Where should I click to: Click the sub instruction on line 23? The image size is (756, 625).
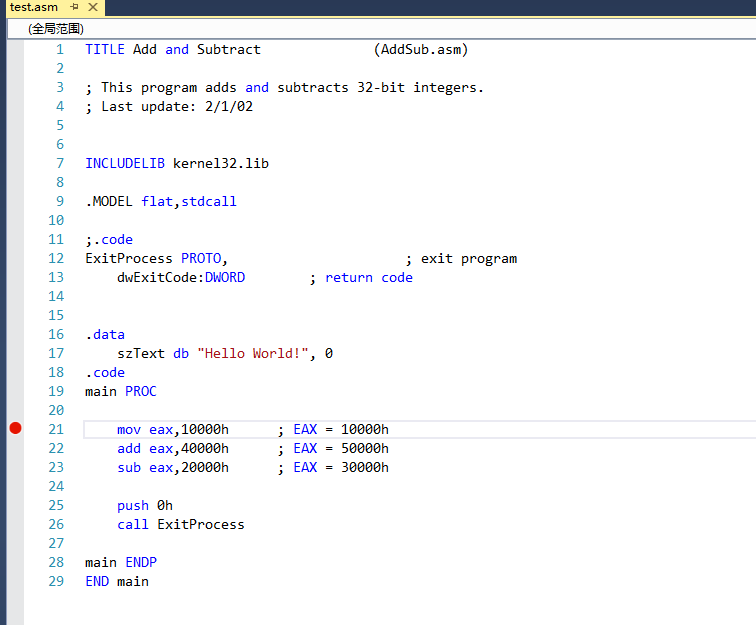click(x=173, y=467)
